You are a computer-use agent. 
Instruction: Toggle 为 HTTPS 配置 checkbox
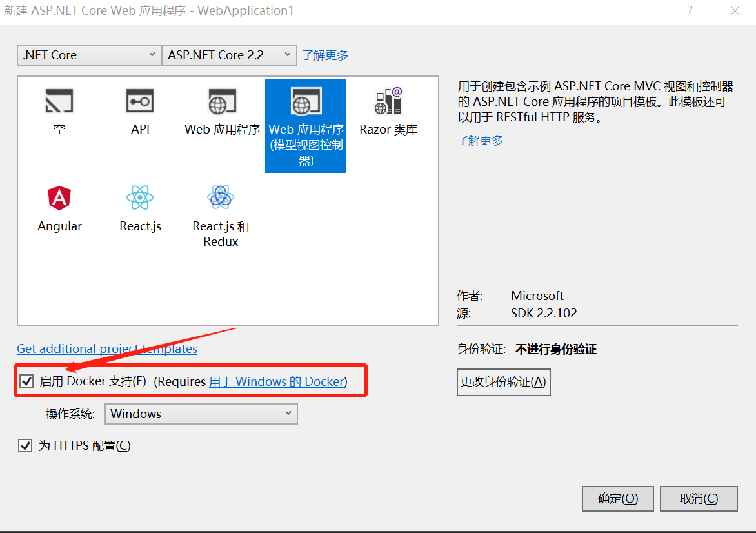pos(25,445)
